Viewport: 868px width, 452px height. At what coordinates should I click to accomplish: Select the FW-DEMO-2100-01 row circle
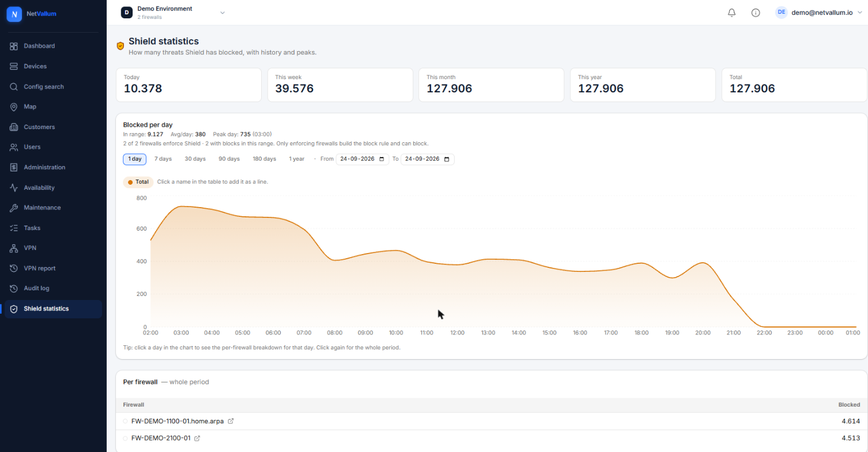pyautogui.click(x=126, y=438)
